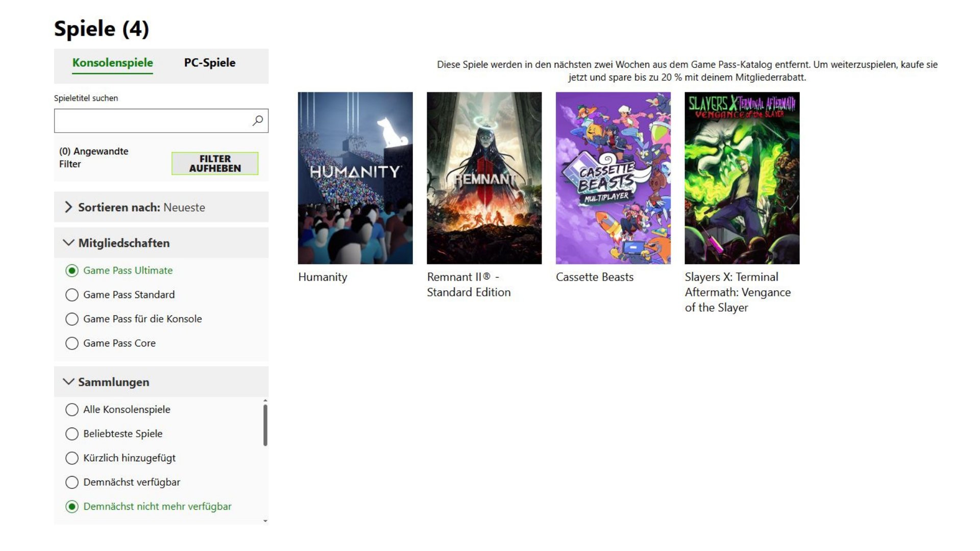Image resolution: width=980 pixels, height=551 pixels.
Task: Open Remnant II Standard Edition title link
Action: pyautogui.click(x=469, y=285)
